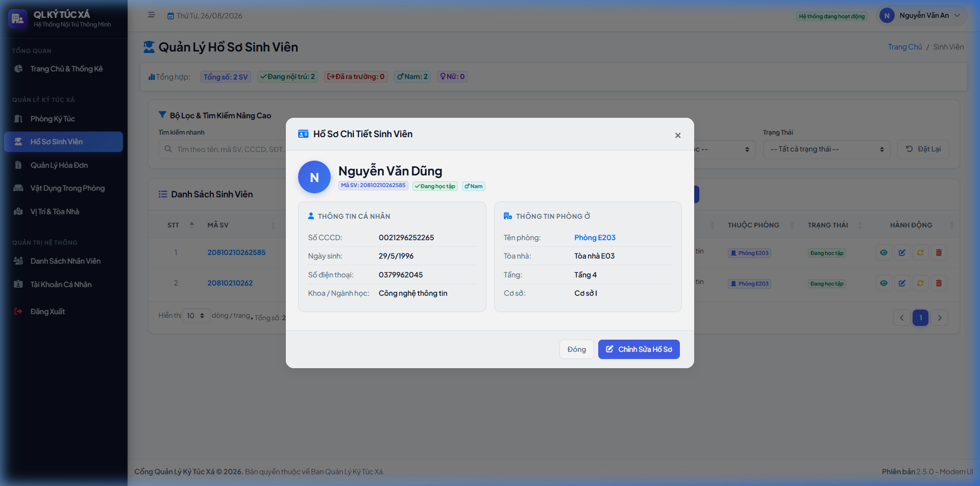Go to Tài Khoản Cá Nhân
Image resolution: width=980 pixels, height=486 pixels.
pos(64,285)
